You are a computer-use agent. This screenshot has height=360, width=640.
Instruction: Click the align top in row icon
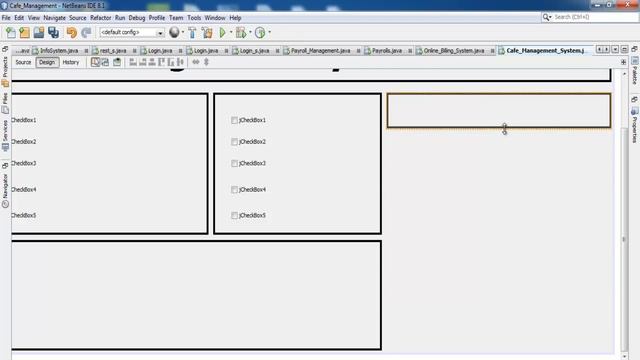click(161, 62)
